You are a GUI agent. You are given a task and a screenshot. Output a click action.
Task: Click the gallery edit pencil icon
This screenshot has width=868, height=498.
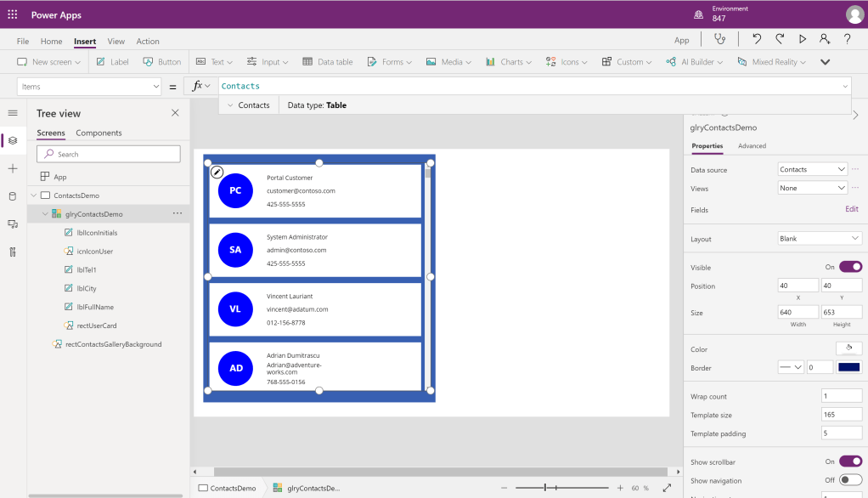[217, 172]
